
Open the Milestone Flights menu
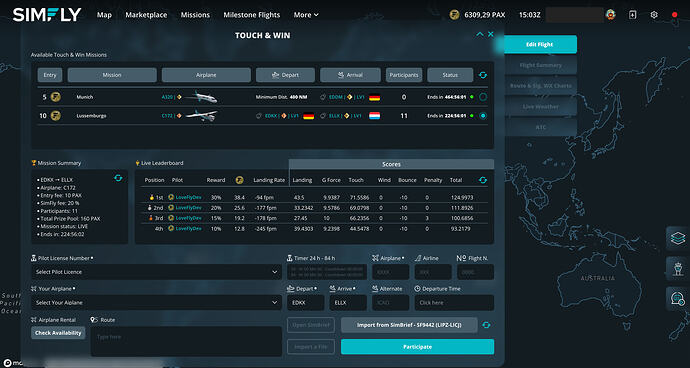[x=252, y=15]
